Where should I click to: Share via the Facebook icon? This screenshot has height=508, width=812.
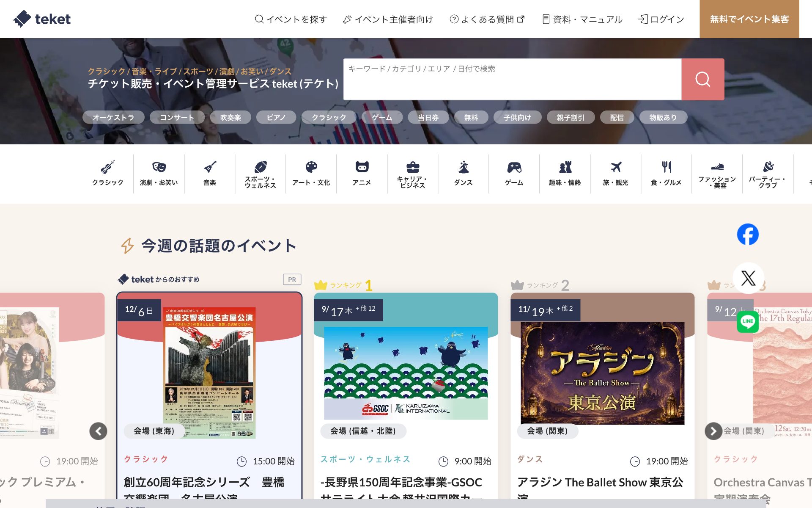[x=748, y=234]
